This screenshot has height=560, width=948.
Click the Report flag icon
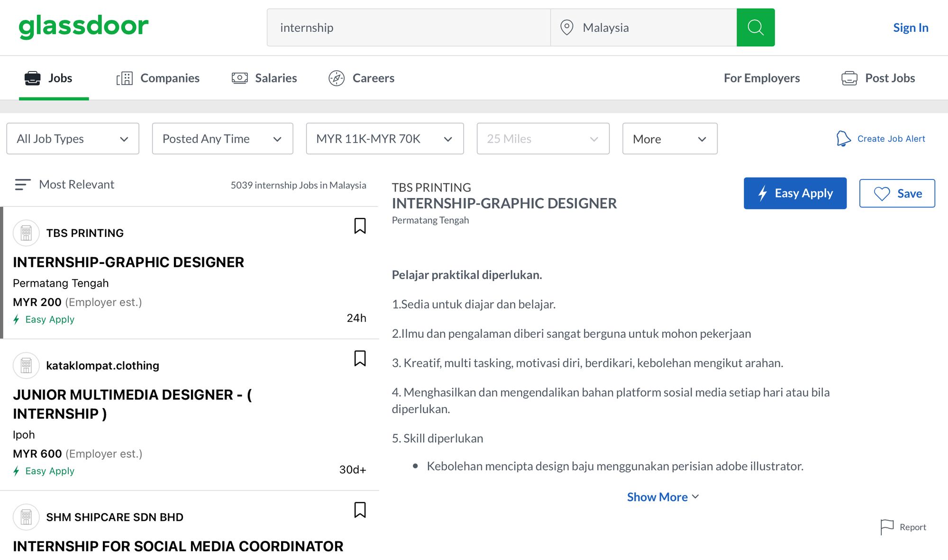click(886, 527)
